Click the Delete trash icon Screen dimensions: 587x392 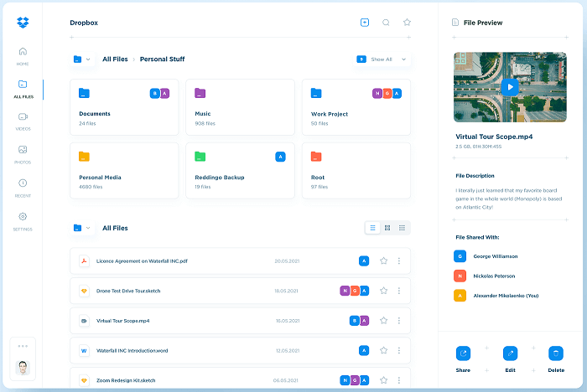click(x=555, y=353)
